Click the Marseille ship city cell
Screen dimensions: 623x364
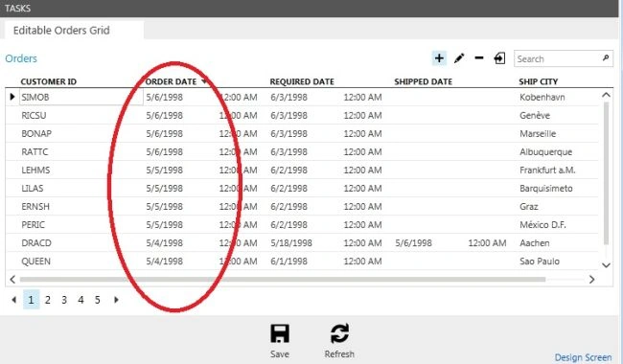point(538,133)
